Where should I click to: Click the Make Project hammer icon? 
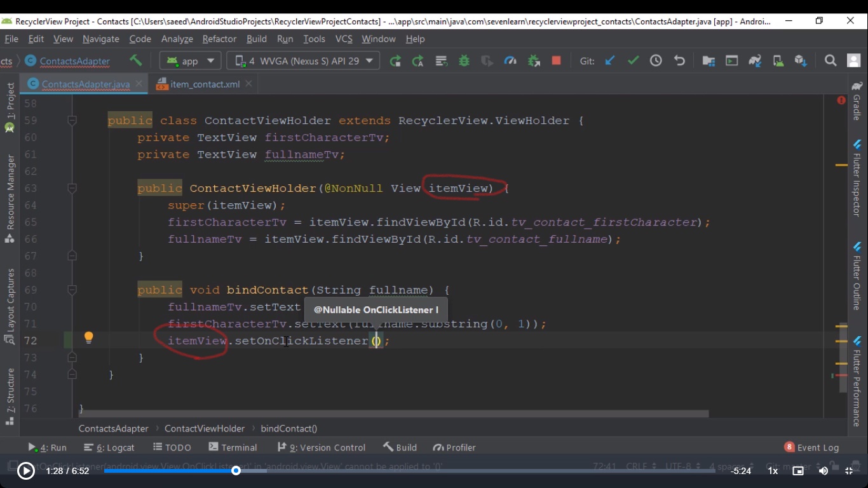click(135, 60)
